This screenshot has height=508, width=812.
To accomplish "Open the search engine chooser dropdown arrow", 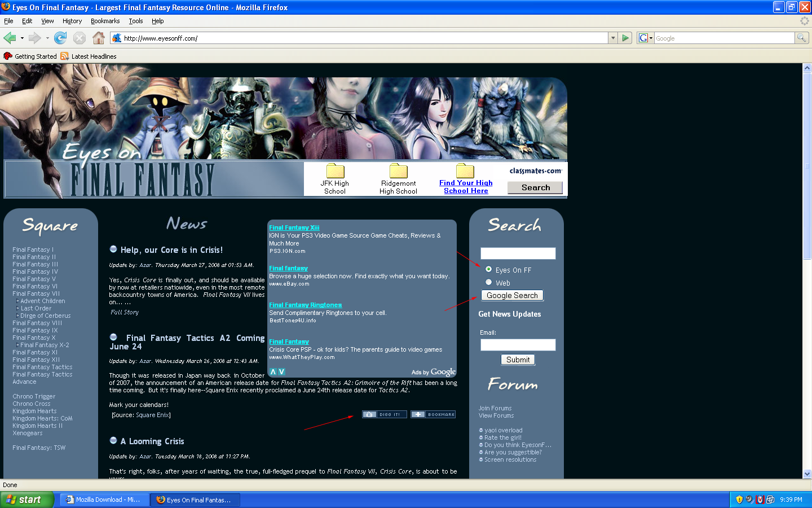I will (651, 38).
